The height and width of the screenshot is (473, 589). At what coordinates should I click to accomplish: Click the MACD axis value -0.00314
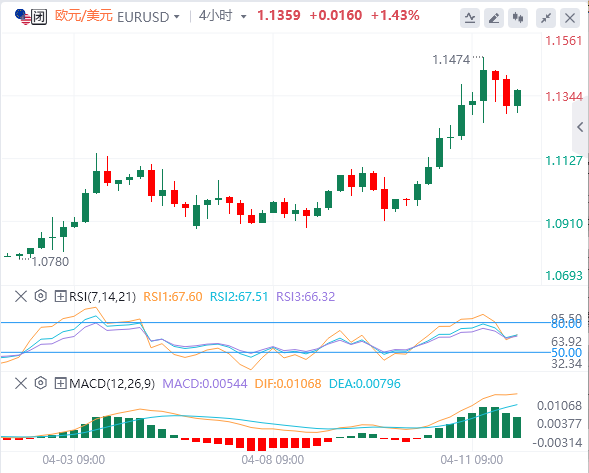pyautogui.click(x=557, y=443)
